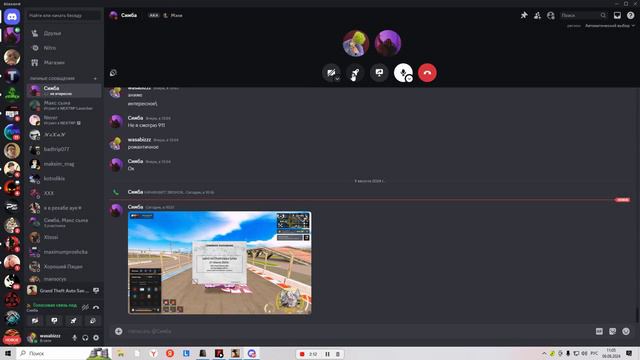Pop out call window icon
This screenshot has height=360, width=640.
pos(113,73)
